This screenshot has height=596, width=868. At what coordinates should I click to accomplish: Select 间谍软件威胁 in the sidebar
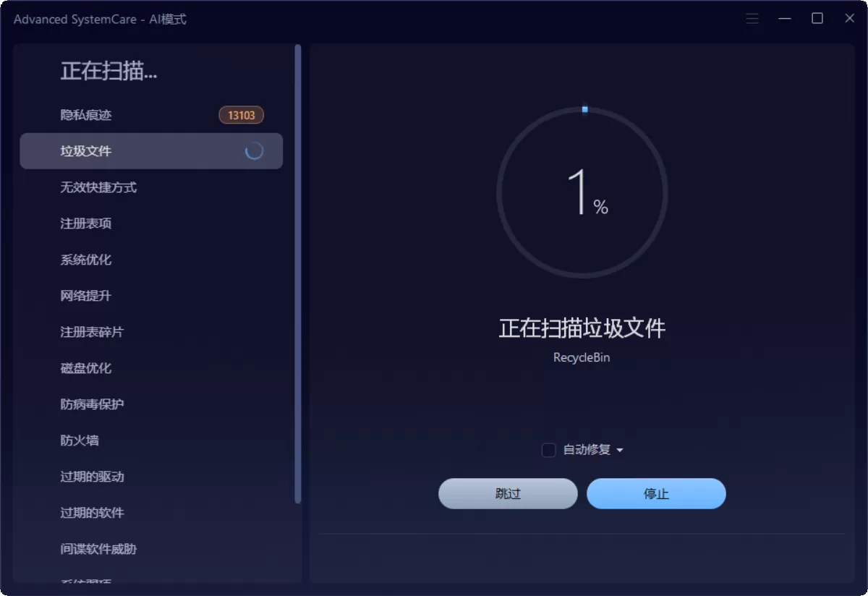[97, 549]
